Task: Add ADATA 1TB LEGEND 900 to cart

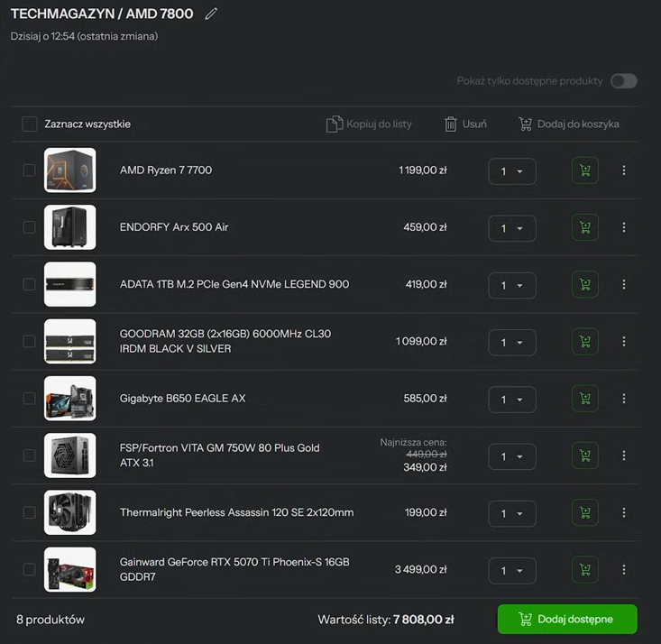Action: coord(584,285)
